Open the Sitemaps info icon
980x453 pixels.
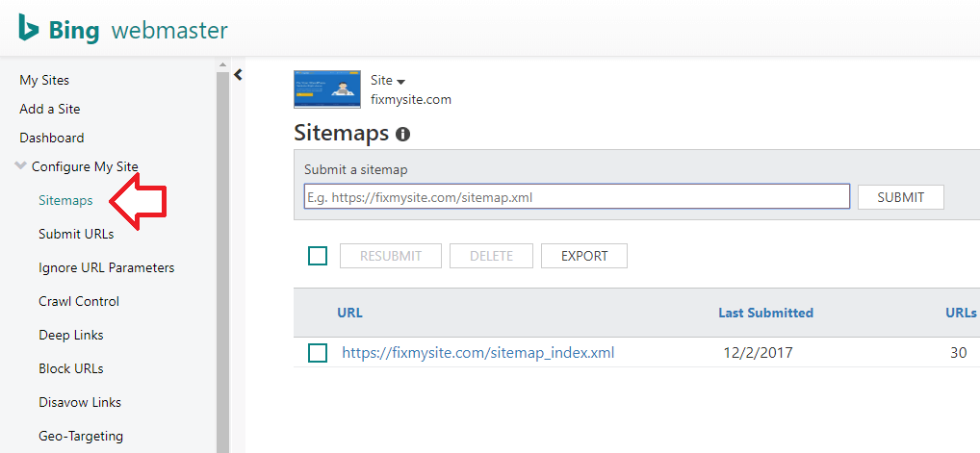[403, 134]
